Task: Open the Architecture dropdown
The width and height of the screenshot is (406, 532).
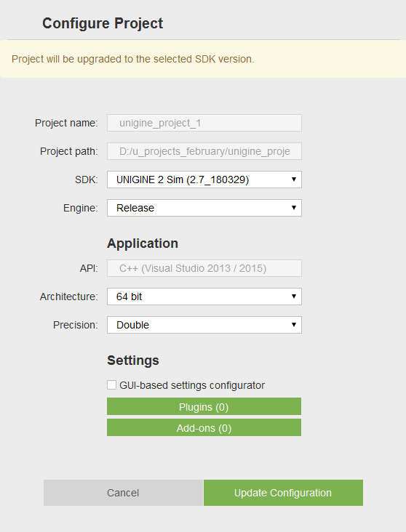Action: [204, 297]
